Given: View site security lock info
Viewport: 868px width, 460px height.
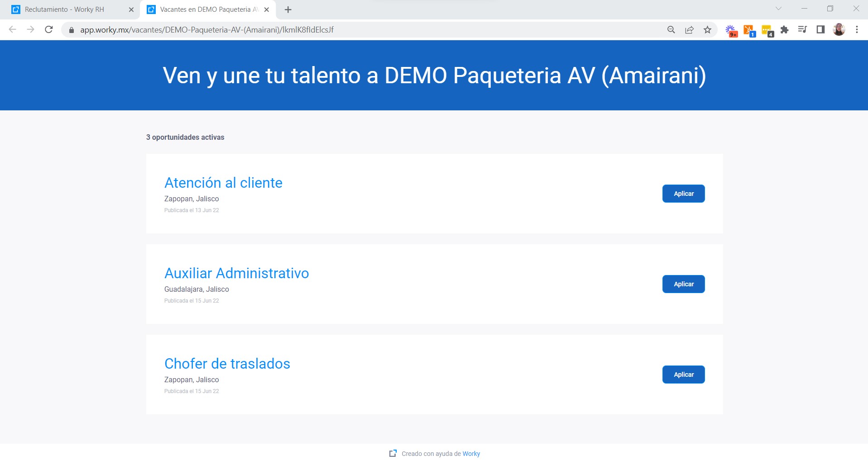Looking at the screenshot, I should coord(71,30).
